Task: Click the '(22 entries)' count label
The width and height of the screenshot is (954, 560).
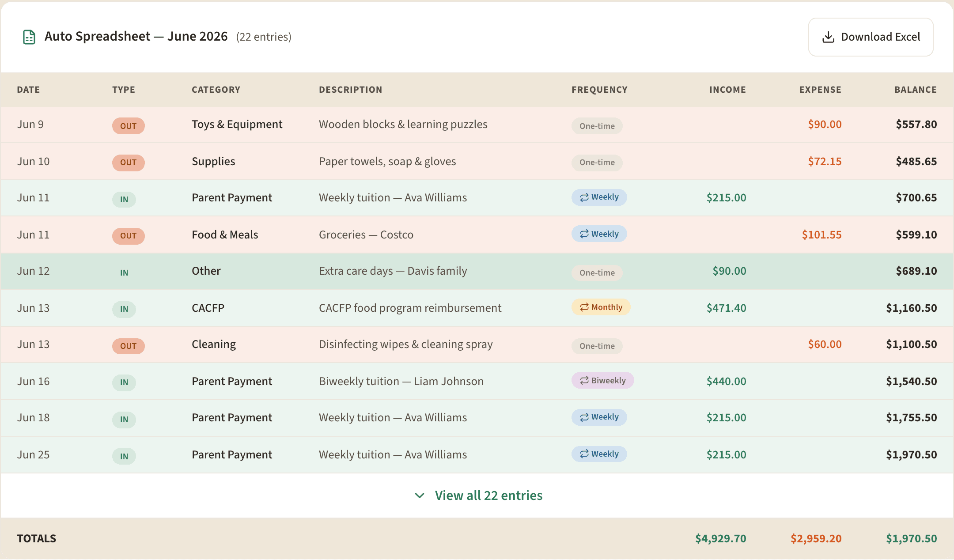Action: (264, 37)
